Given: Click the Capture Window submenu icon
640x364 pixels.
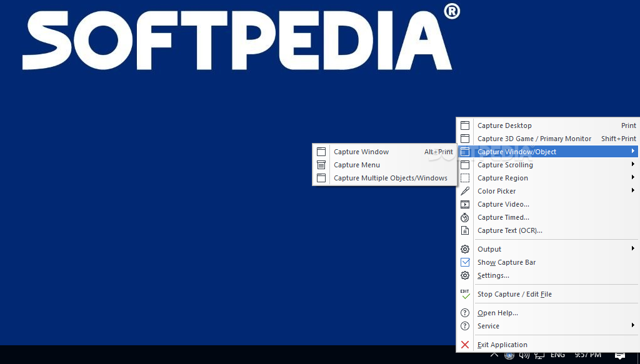Looking at the screenshot, I should [x=321, y=152].
